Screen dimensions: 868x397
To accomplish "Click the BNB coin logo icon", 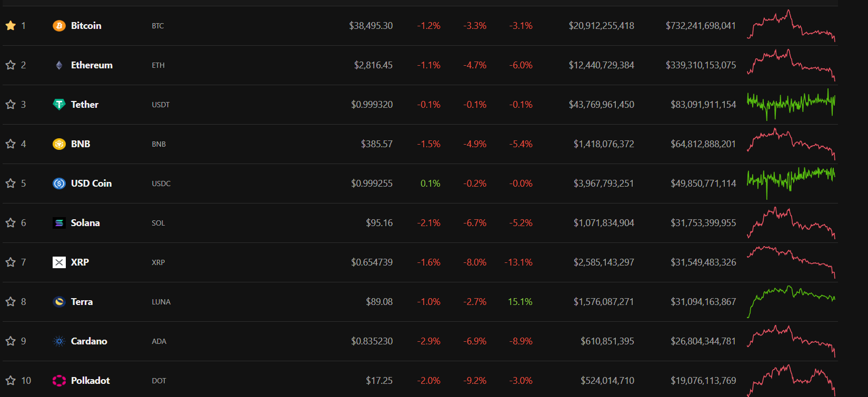I will pos(59,144).
